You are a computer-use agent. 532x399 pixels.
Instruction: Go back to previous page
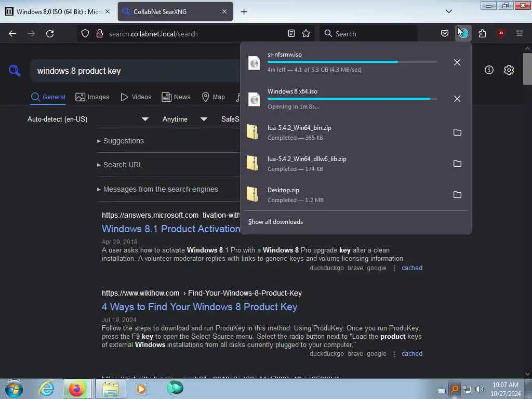(x=12, y=34)
